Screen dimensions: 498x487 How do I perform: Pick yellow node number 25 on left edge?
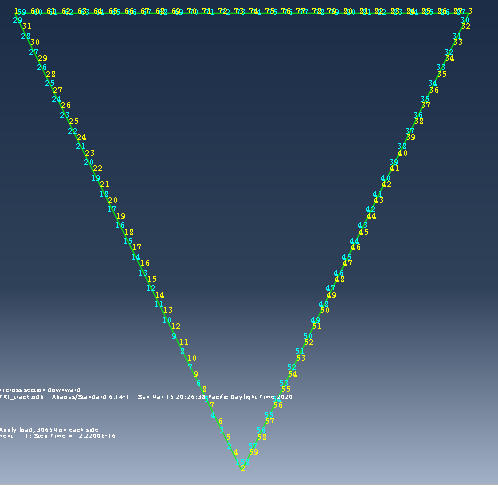[74, 121]
